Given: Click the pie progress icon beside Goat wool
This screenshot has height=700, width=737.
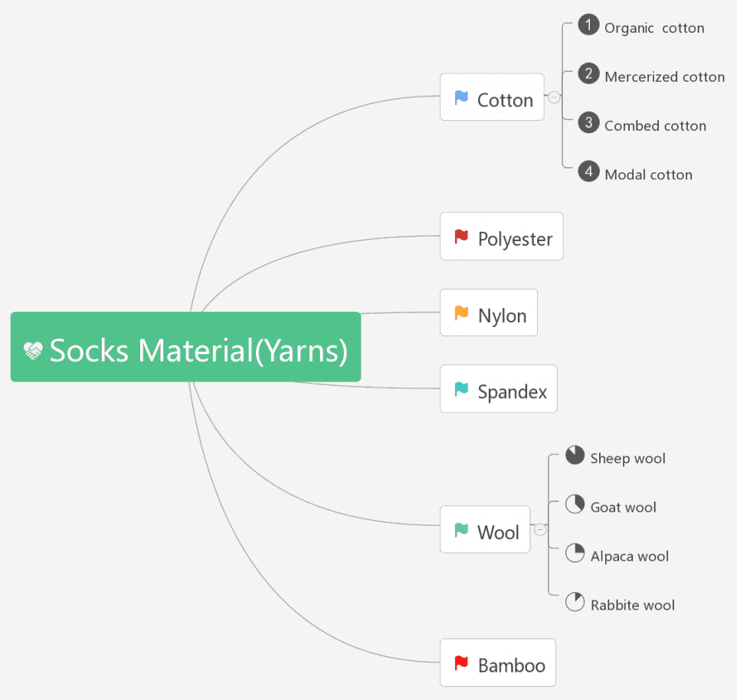Looking at the screenshot, I should tap(575, 504).
